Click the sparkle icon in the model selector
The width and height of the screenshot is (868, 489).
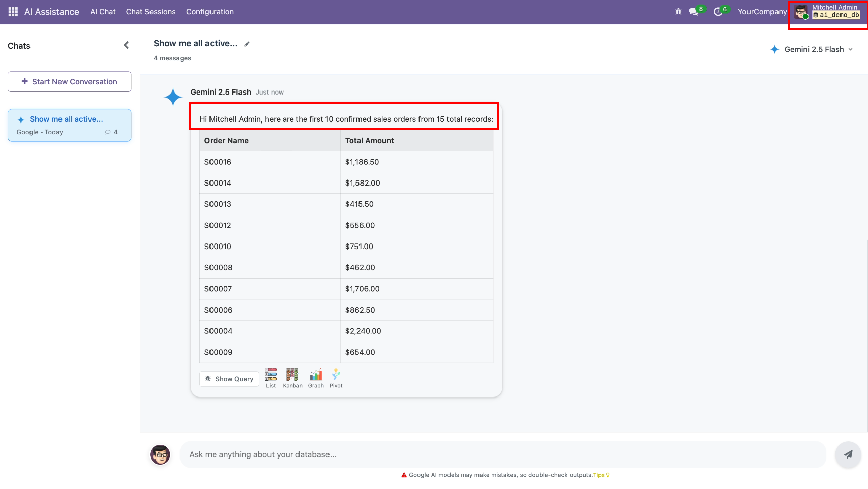(774, 49)
